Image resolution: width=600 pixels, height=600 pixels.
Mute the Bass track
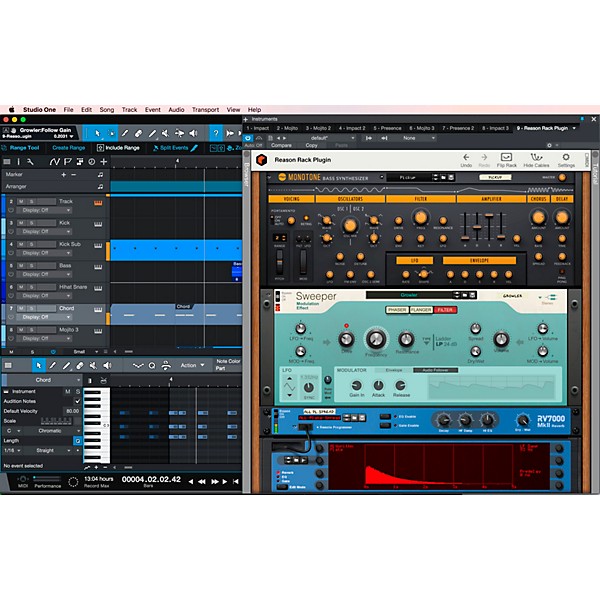[x=21, y=266]
